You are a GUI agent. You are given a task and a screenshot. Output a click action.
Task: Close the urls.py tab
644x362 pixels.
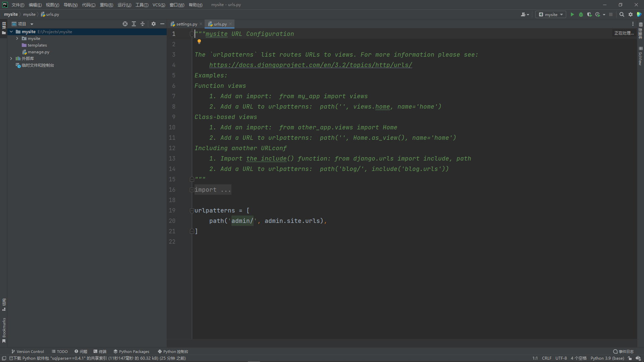(x=230, y=24)
